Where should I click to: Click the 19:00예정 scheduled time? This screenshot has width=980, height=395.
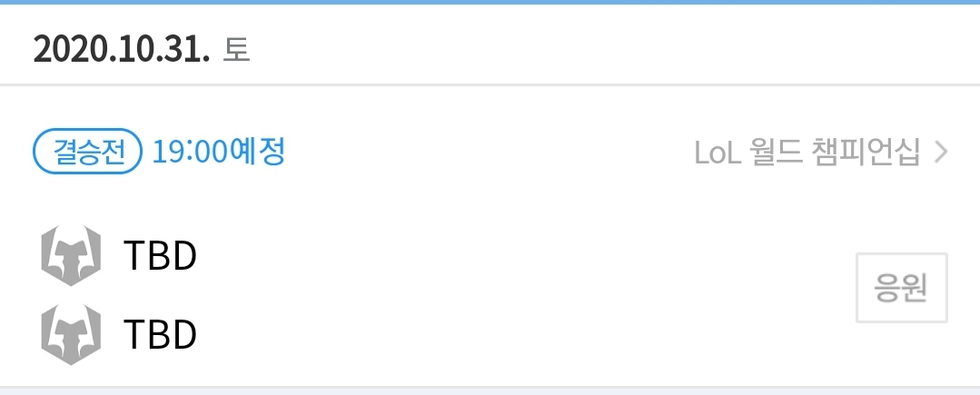click(219, 152)
